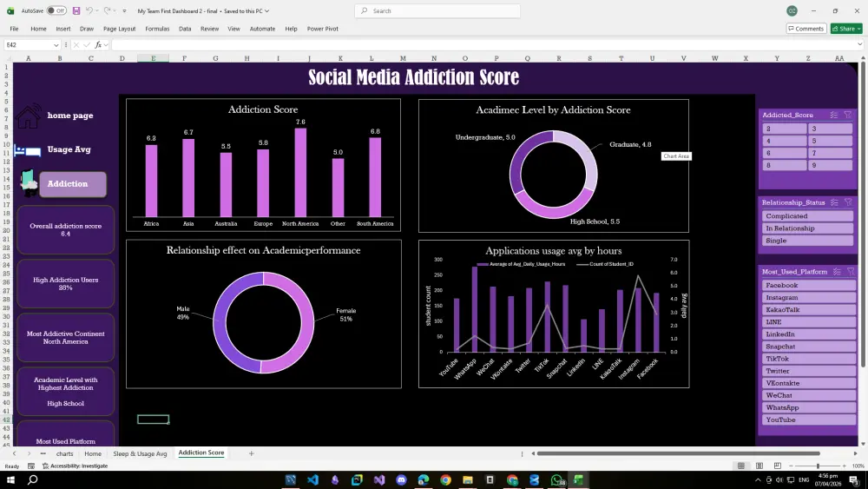Screen dimensions: 868x489
Task: Select score 2 in Addicted_Score slicer
Action: (x=785, y=129)
